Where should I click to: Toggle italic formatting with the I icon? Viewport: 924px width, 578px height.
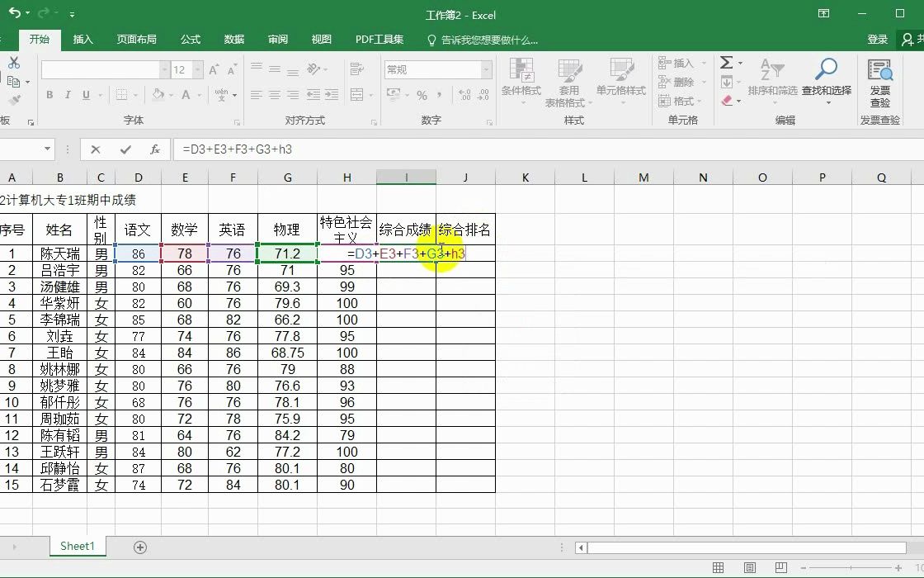point(68,95)
